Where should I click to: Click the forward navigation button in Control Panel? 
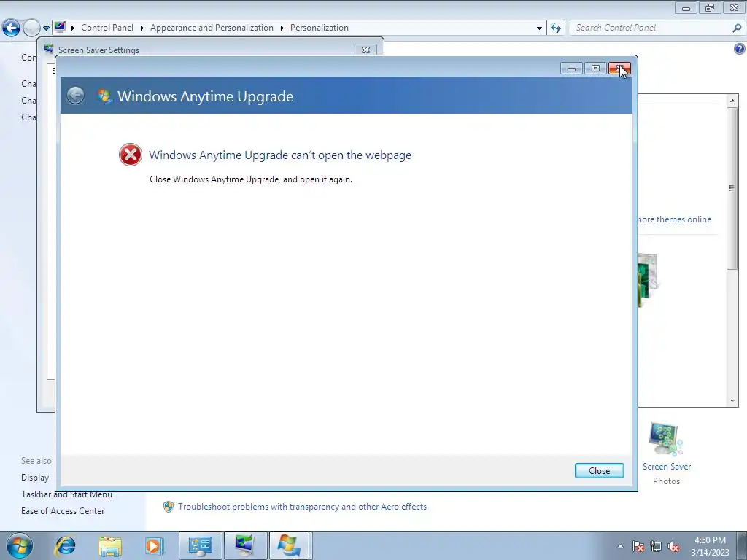(31, 28)
